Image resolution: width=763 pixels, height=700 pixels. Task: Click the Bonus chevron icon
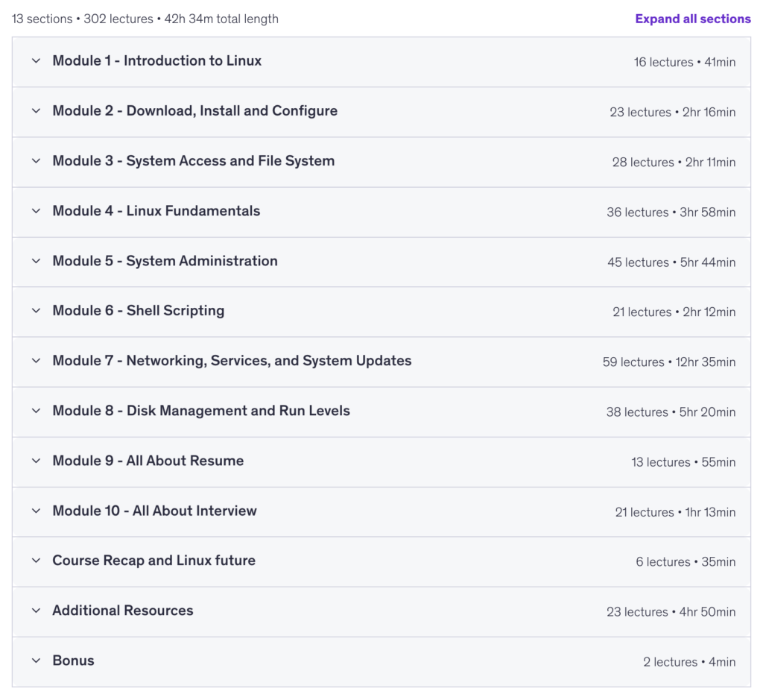pos(36,660)
